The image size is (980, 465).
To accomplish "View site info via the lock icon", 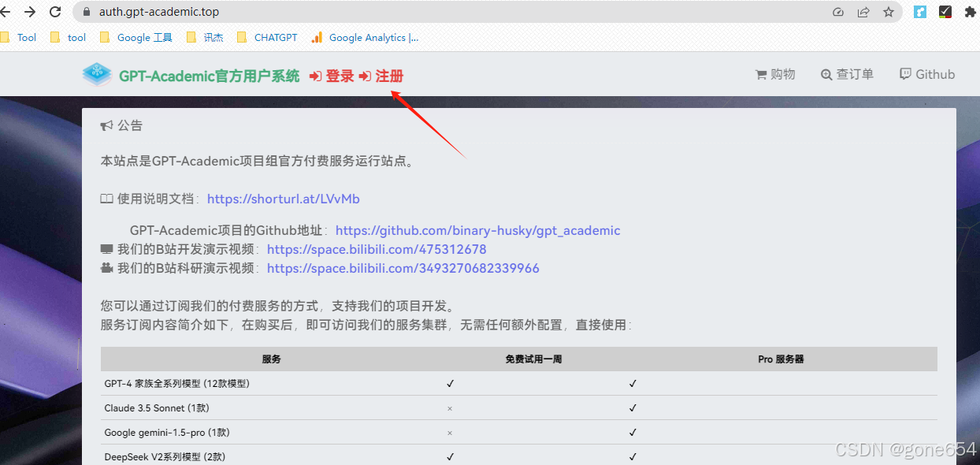I will [x=87, y=12].
